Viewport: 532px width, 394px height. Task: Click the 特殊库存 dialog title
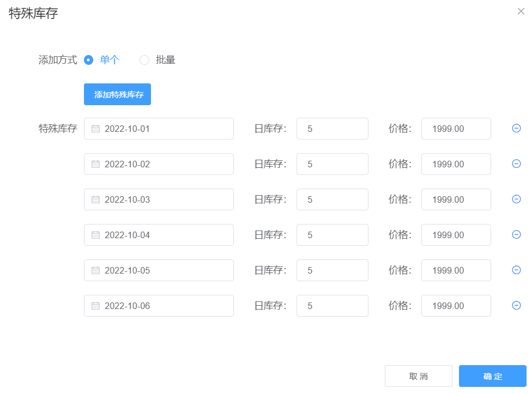point(33,13)
